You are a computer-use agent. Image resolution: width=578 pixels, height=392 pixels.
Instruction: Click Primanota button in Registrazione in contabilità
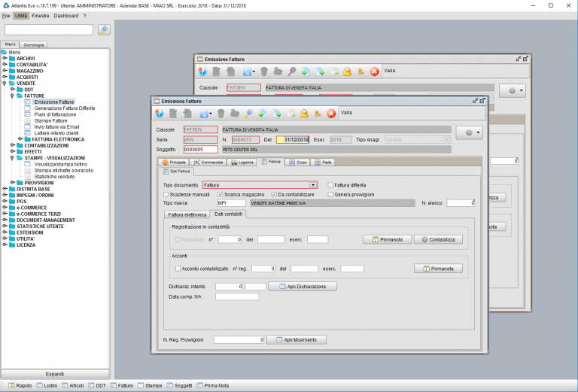(387, 239)
